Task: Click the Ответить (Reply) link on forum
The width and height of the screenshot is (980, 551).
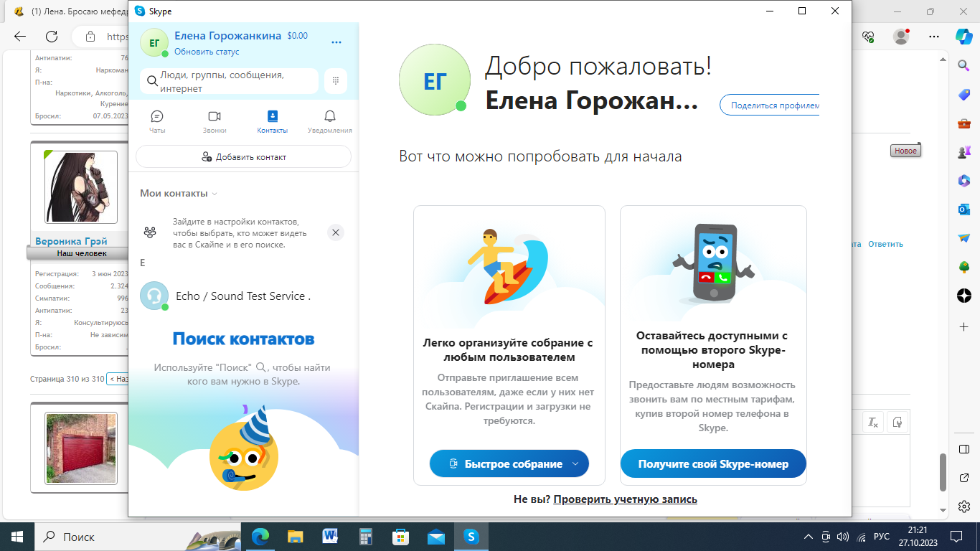Action: pyautogui.click(x=885, y=244)
